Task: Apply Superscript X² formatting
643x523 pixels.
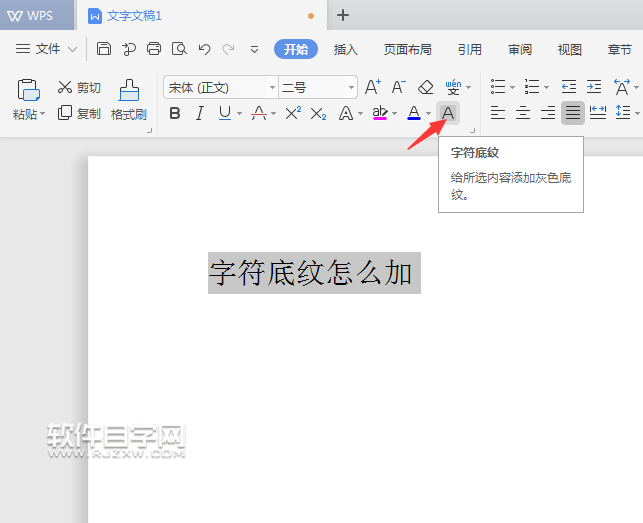Action: (293, 113)
